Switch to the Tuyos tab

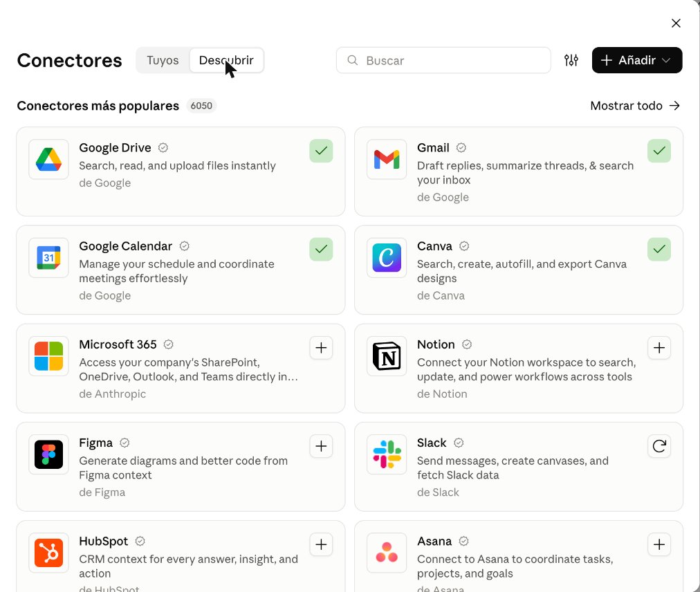point(163,60)
